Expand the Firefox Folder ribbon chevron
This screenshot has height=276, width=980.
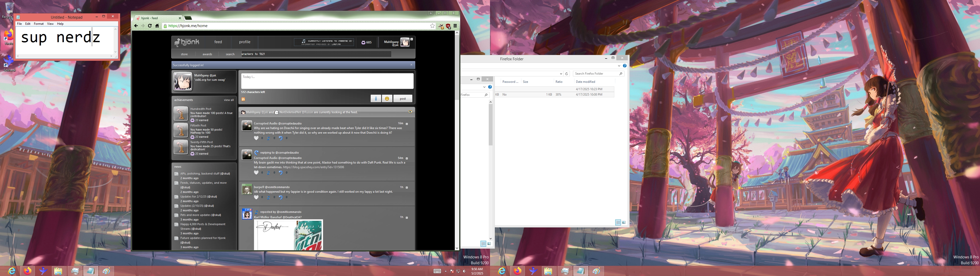[x=619, y=66]
